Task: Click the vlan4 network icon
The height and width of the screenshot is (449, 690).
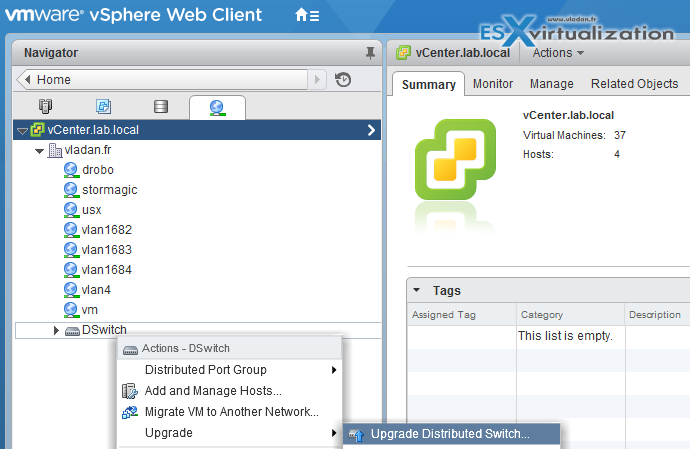Action: 71,290
